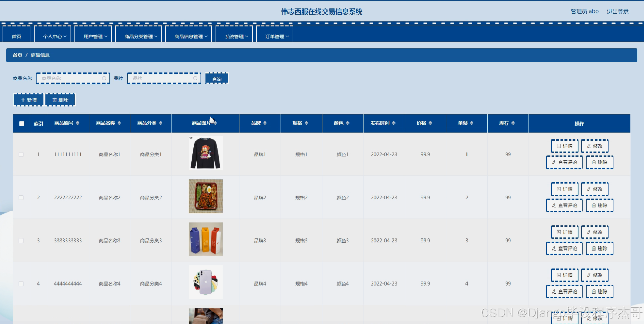Sort by 颜色 column arrows
The width and height of the screenshot is (644, 324).
(348, 123)
